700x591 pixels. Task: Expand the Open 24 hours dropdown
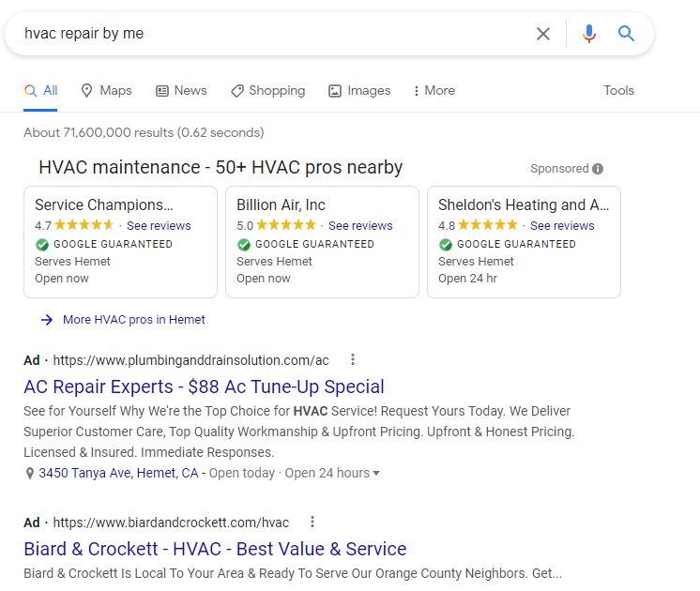(x=376, y=474)
